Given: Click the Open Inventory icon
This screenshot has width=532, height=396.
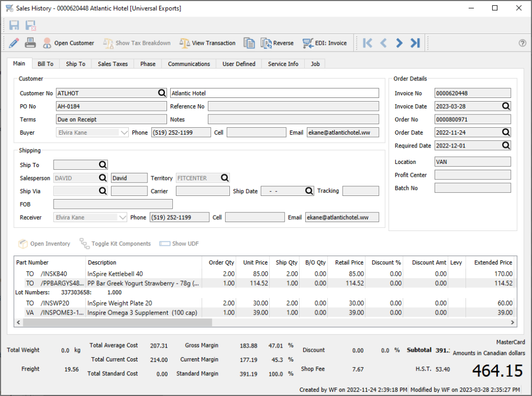Looking at the screenshot, I should (x=22, y=243).
